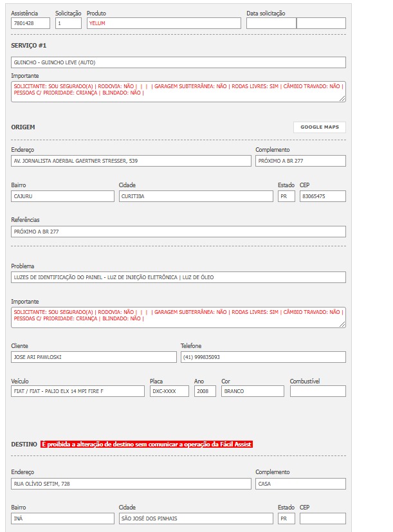Click origin Complemento field Próximo a BR 277

(x=300, y=161)
